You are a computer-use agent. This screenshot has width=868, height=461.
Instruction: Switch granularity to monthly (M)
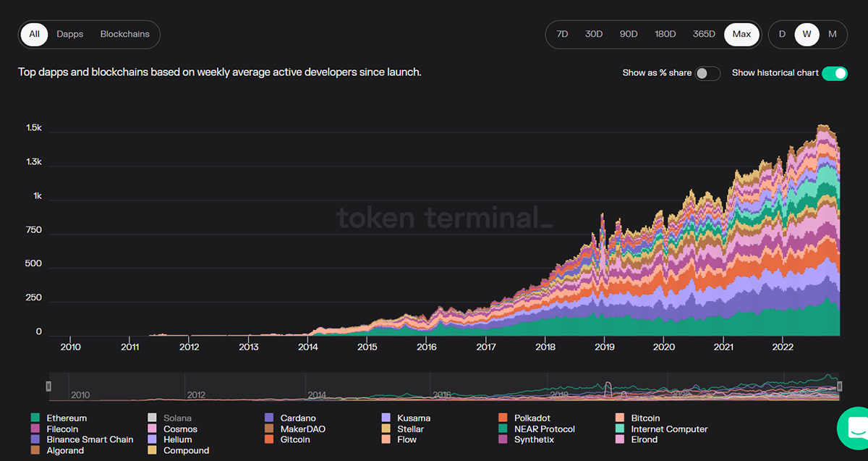pos(833,34)
